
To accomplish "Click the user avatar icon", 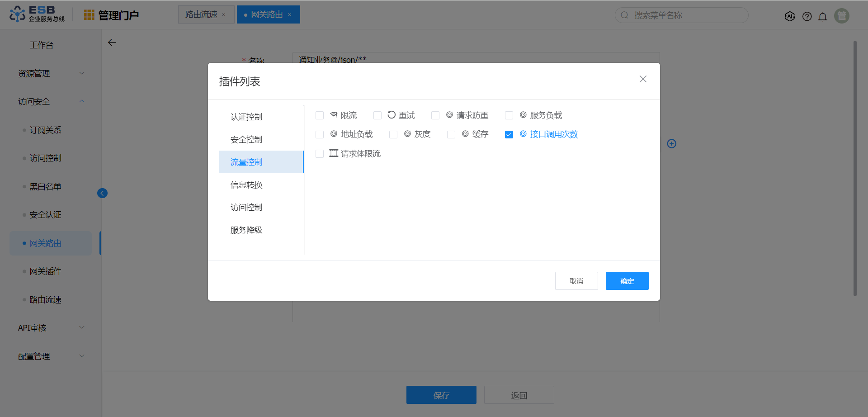I will (x=841, y=16).
